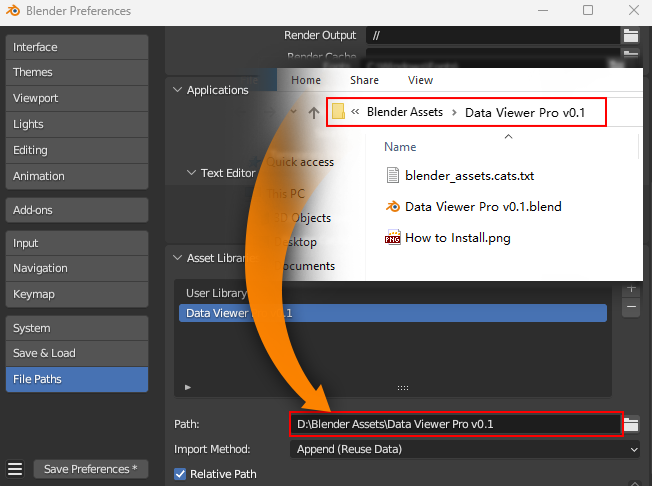Open the Viewport preferences section
Viewport: 652px width, 486px height.
[77, 98]
